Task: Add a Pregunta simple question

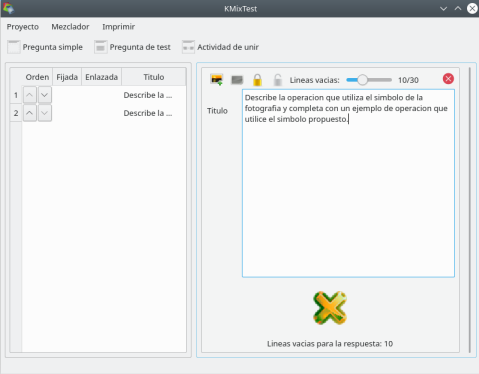Action: pyautogui.click(x=45, y=47)
